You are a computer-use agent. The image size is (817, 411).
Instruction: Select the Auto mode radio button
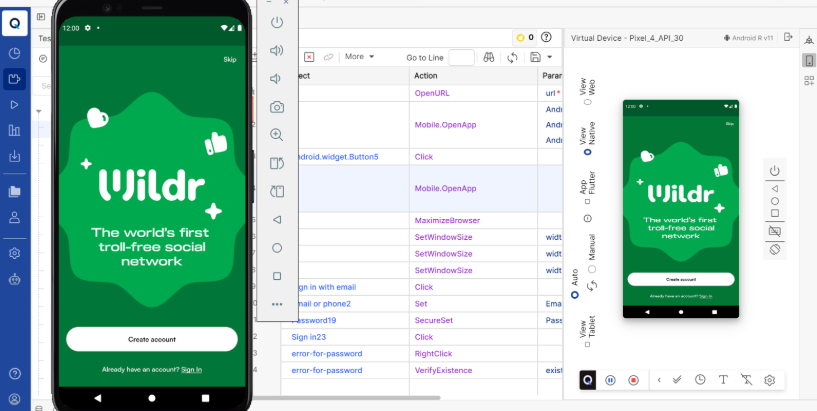point(575,296)
